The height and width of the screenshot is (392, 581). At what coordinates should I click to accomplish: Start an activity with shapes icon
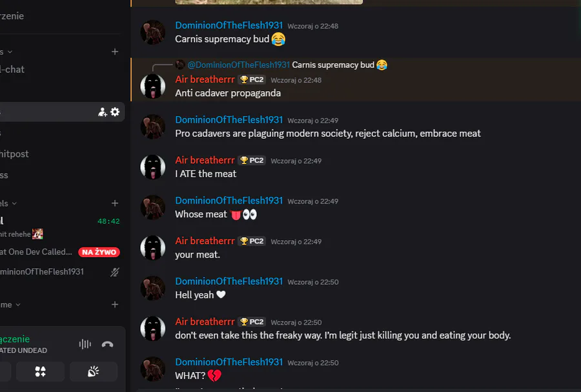coord(40,371)
